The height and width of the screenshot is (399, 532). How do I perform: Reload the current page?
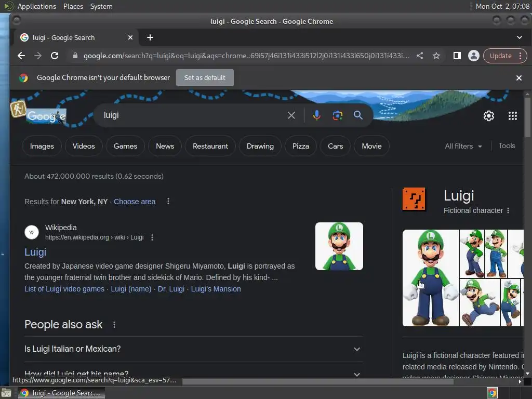point(55,56)
